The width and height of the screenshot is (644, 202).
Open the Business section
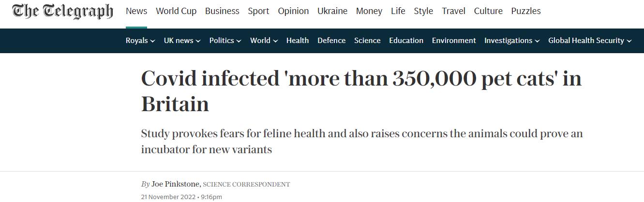[222, 11]
